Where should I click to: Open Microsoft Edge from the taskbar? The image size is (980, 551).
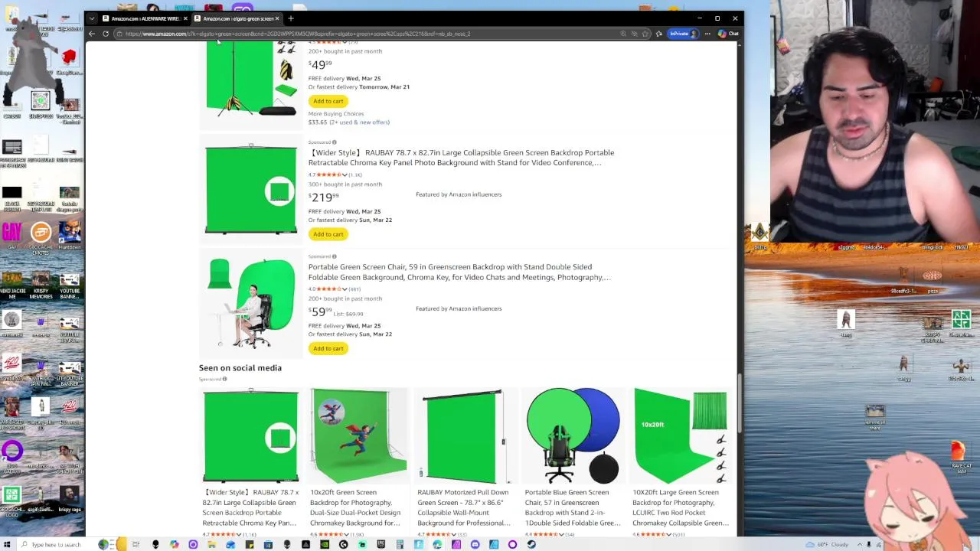(x=437, y=544)
